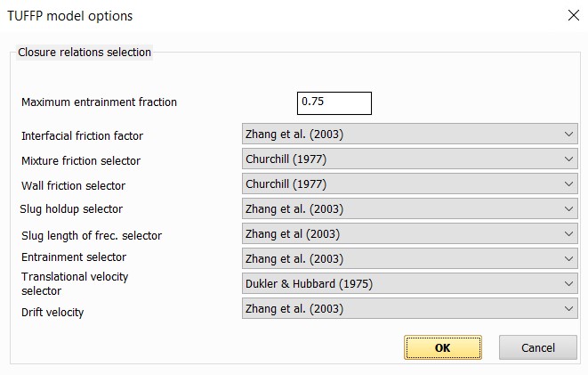Click the chevron arrow of Drift velocity
Viewport: 588px width, 375px height.
pyautogui.click(x=568, y=309)
